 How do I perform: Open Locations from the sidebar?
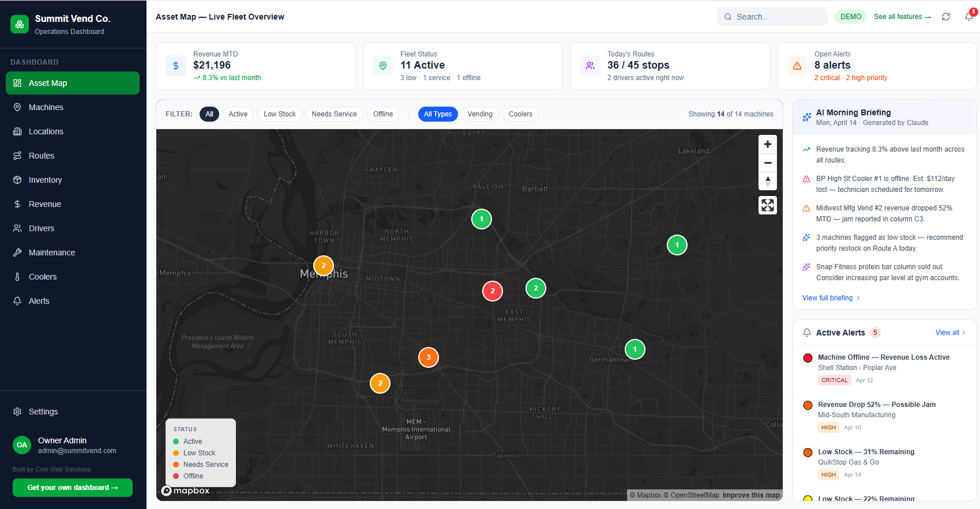(73, 131)
